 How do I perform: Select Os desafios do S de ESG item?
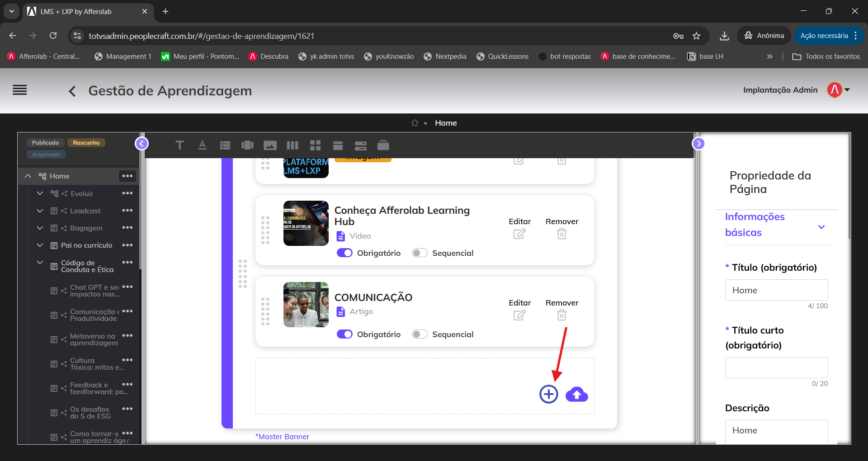[90, 413]
